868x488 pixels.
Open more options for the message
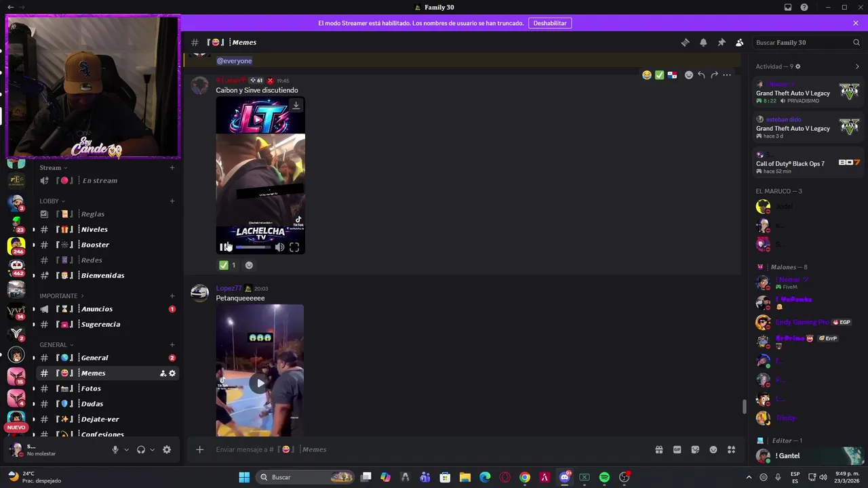727,75
